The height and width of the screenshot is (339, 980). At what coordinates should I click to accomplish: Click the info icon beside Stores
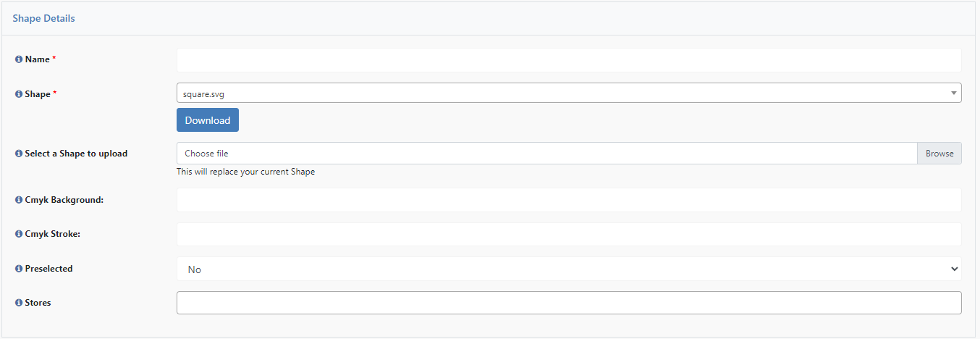(19, 303)
